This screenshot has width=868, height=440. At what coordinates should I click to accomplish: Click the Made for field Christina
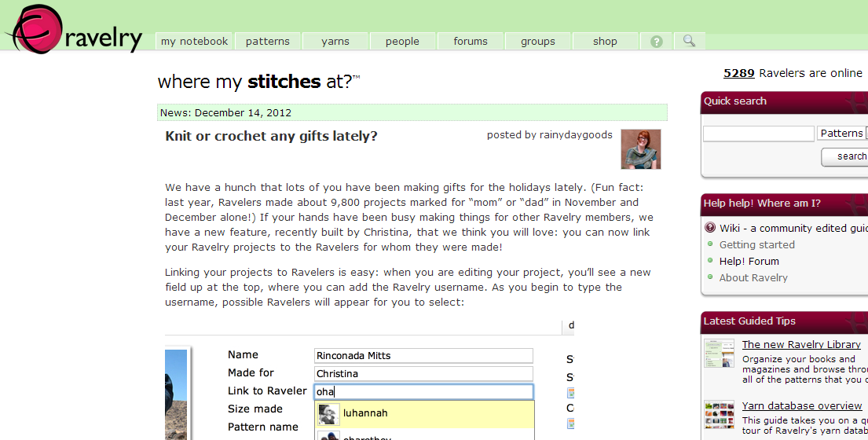tap(423, 373)
